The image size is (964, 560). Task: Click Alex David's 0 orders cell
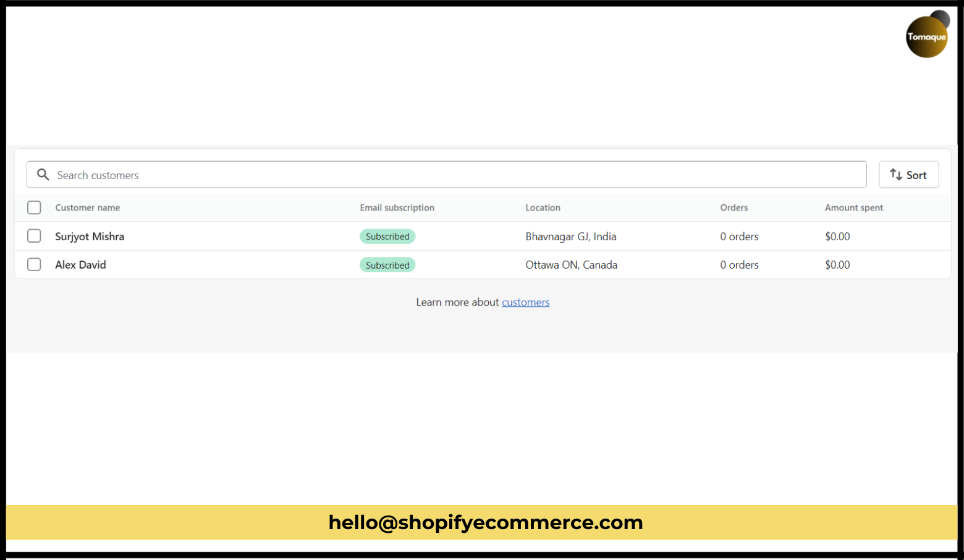739,265
